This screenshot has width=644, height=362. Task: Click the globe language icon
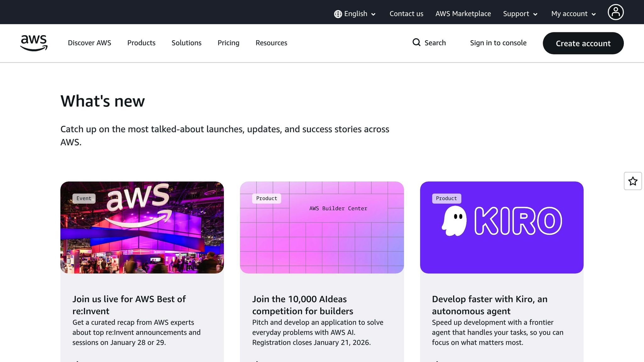click(x=338, y=14)
